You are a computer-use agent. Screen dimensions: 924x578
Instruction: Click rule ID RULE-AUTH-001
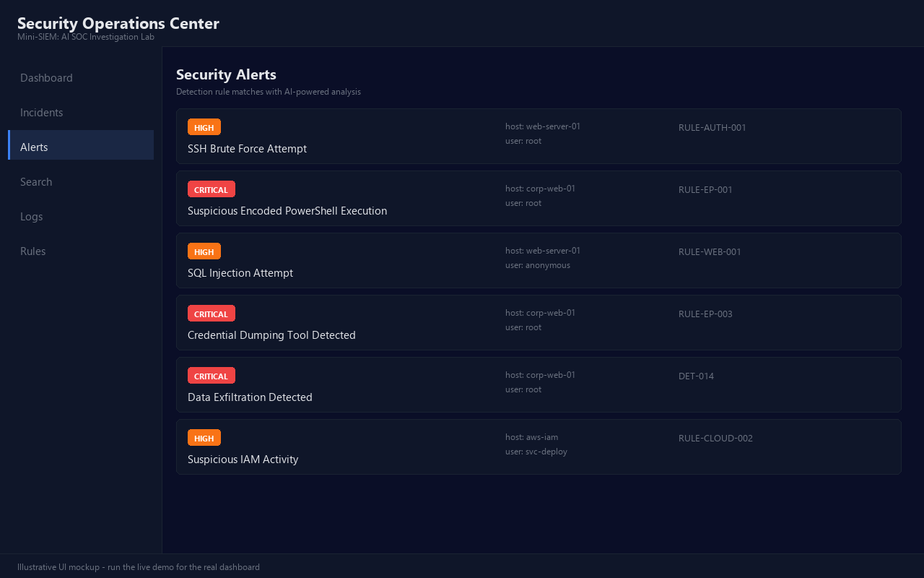pos(712,128)
